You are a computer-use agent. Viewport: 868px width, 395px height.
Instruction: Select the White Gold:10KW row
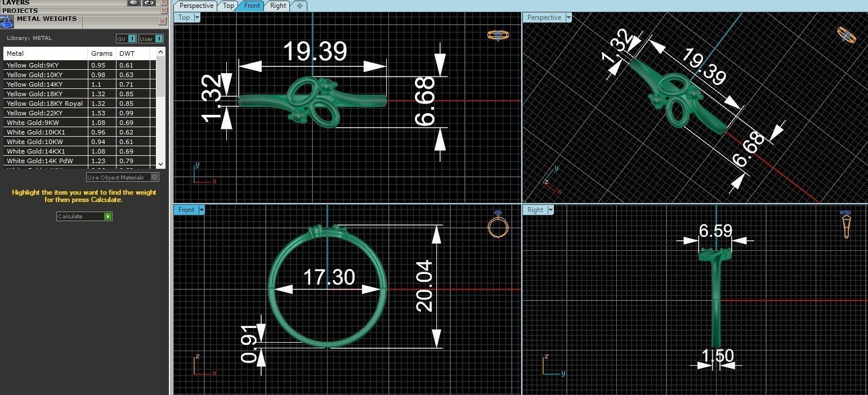pyautogui.click(x=79, y=142)
